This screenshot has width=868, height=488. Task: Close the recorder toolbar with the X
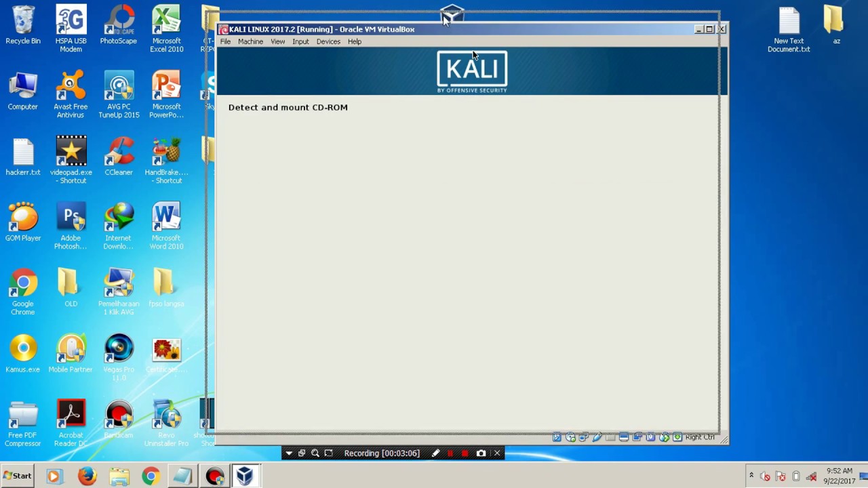click(497, 453)
